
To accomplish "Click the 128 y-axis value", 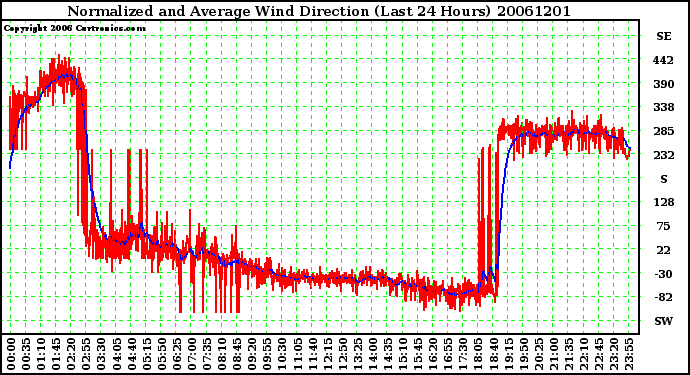I will 663,202.
